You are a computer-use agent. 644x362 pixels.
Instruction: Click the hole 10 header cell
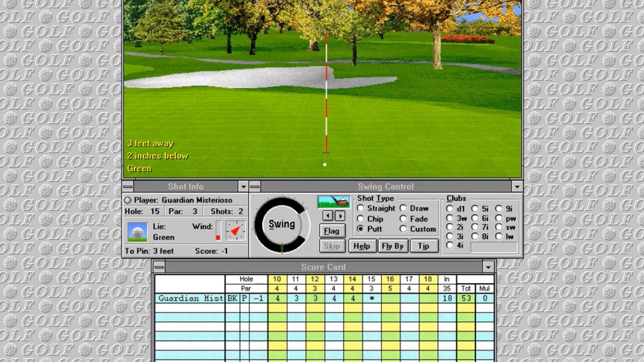click(x=277, y=279)
